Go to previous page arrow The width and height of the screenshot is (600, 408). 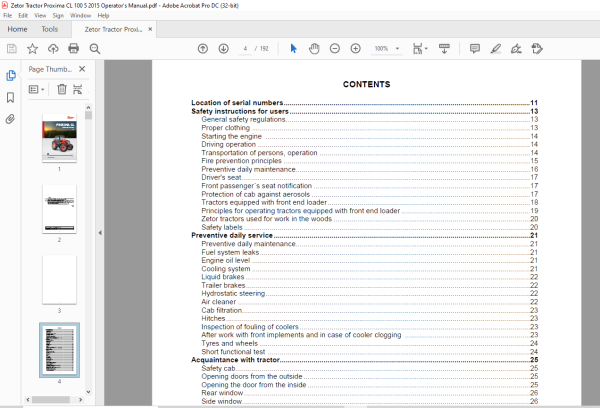(x=203, y=49)
